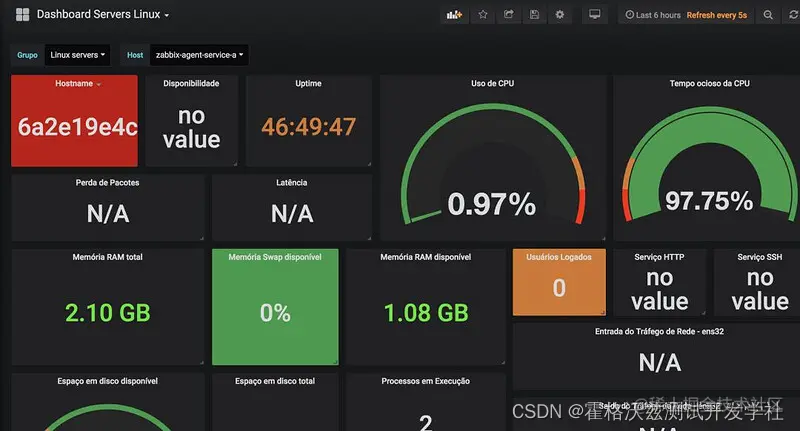
Task: Click the hostname value 6a2e19e4c
Action: 78,127
